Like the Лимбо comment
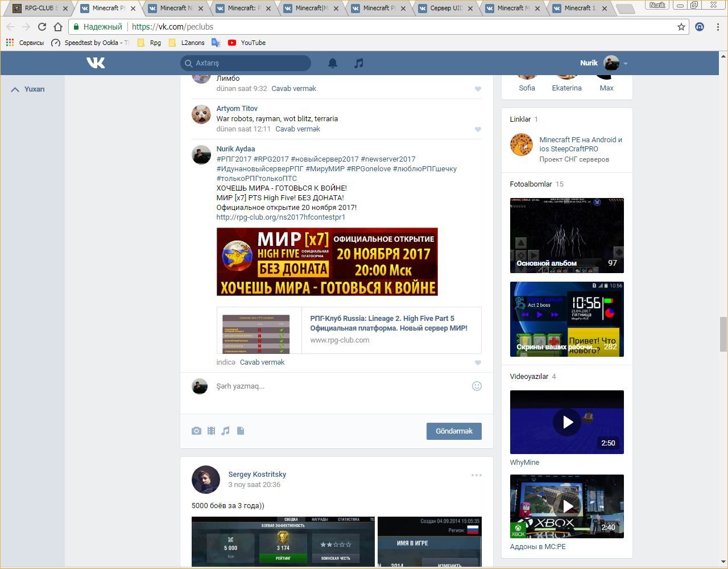Screen dimensions: 728x569 pos(478,89)
